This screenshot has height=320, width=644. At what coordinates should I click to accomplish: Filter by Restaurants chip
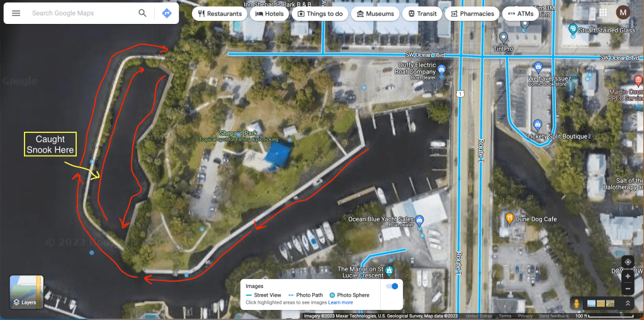click(x=220, y=14)
